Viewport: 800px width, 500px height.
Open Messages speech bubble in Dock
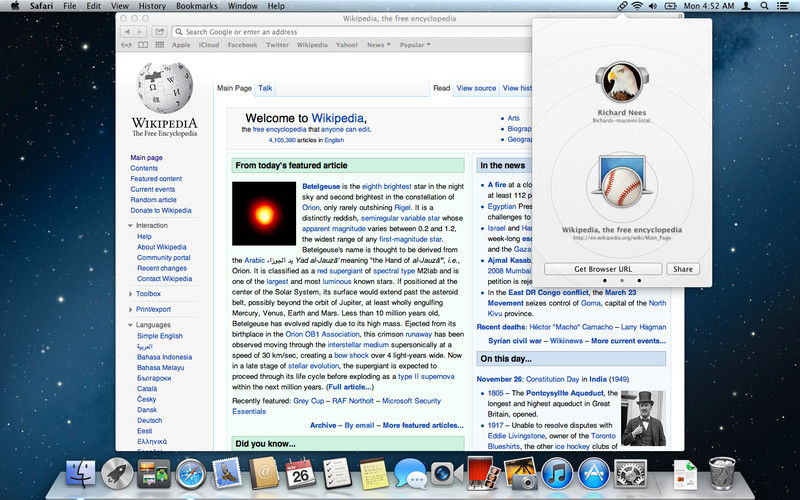click(410, 474)
